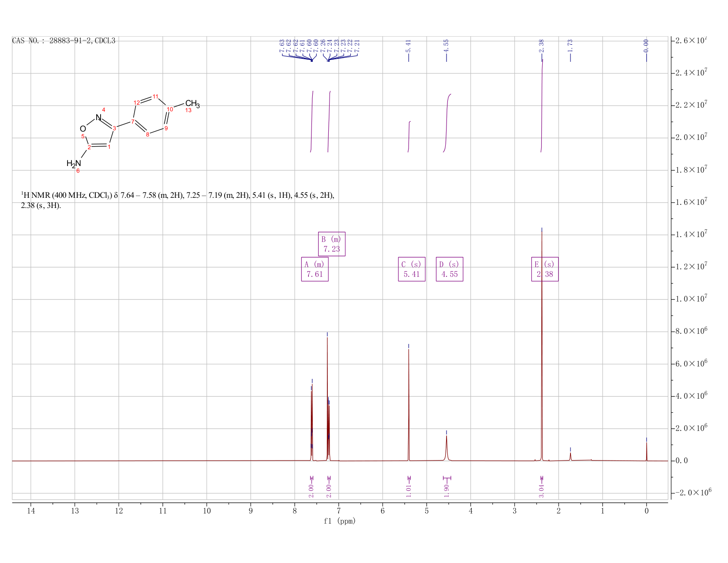Click the integral value 3.04

[x=542, y=491]
